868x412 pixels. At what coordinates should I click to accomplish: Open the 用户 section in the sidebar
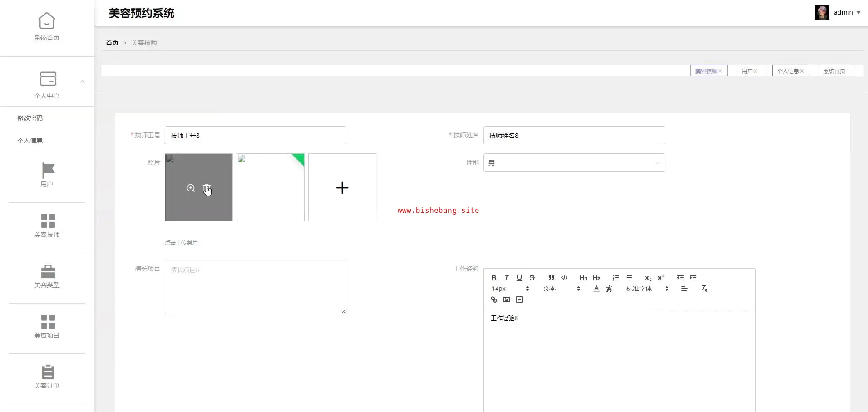click(x=47, y=175)
